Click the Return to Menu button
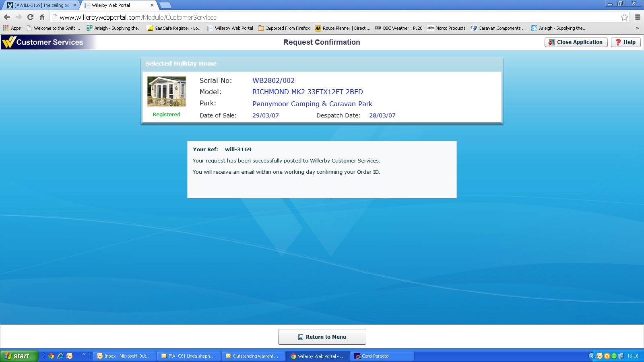 (322, 337)
